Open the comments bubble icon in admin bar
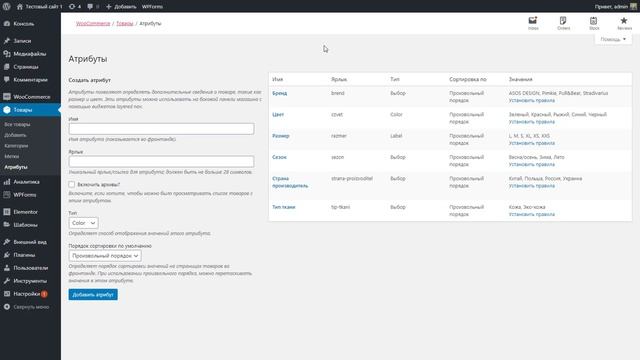The image size is (640, 360). [x=93, y=7]
